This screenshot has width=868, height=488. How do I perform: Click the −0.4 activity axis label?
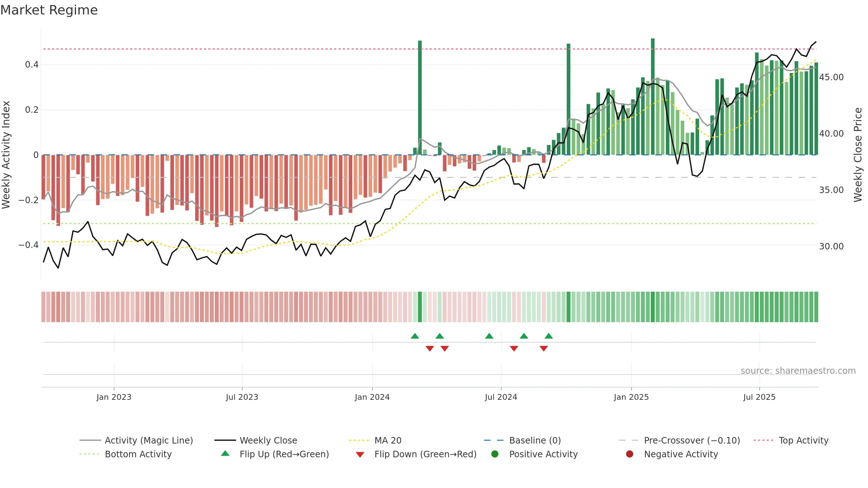29,245
